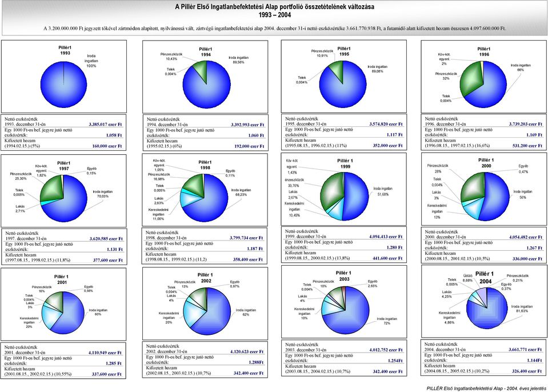Select the Pillér 1 2003 pie chart

tap(345, 311)
